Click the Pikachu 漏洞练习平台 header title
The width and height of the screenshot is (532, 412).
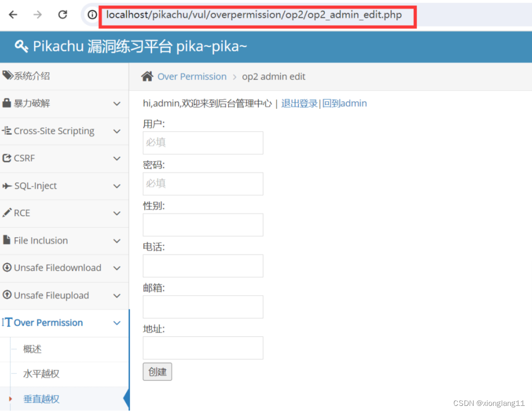(140, 47)
